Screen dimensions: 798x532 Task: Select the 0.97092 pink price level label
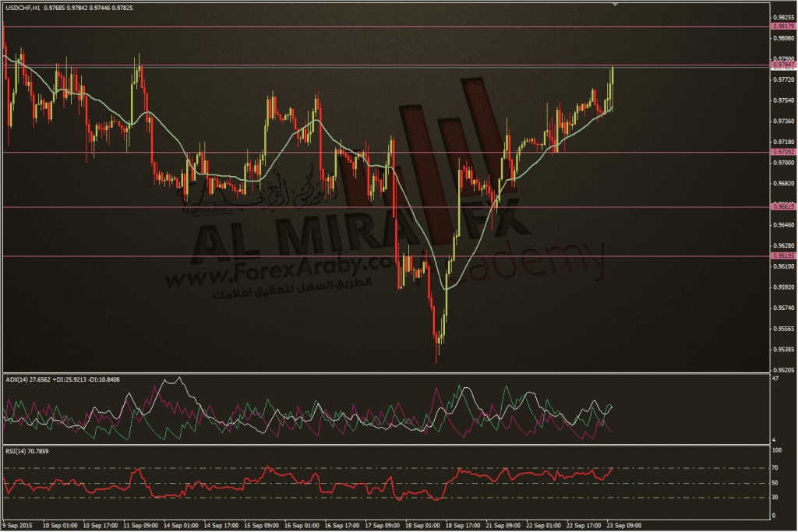click(784, 152)
